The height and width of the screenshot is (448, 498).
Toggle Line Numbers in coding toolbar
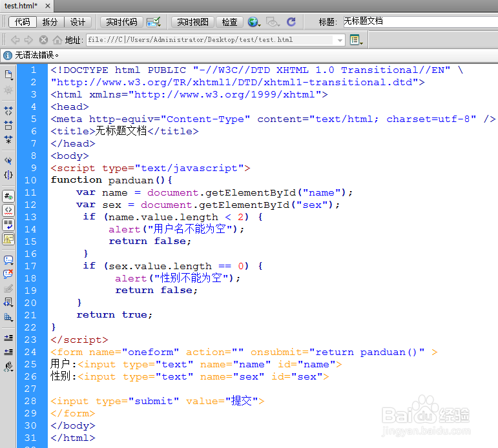(x=8, y=196)
